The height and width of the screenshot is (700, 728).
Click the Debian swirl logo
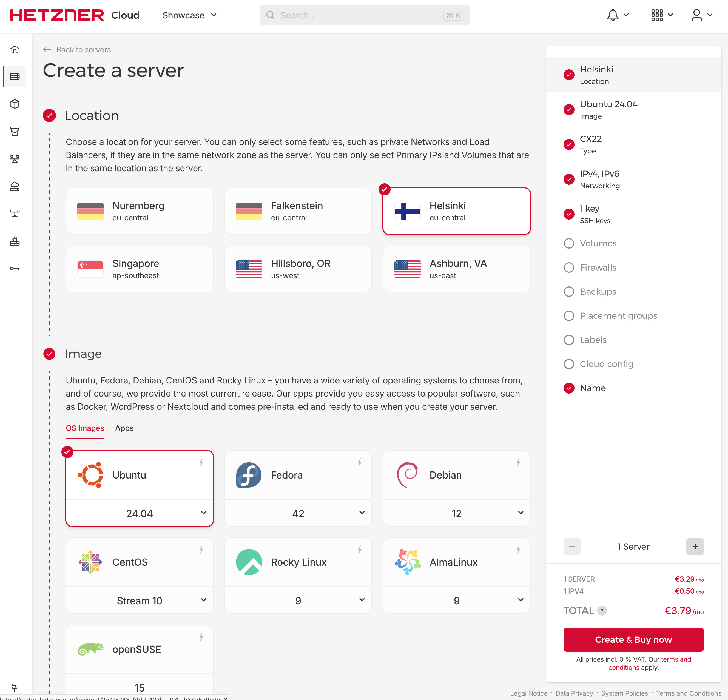point(408,475)
